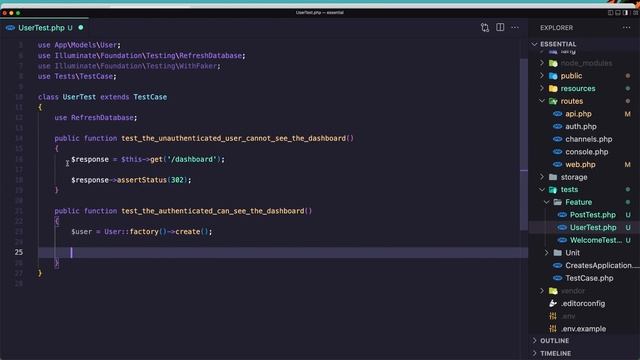Collapse the ESSENTIAL section
Image resolution: width=640 pixels, height=360 pixels.
point(534,44)
